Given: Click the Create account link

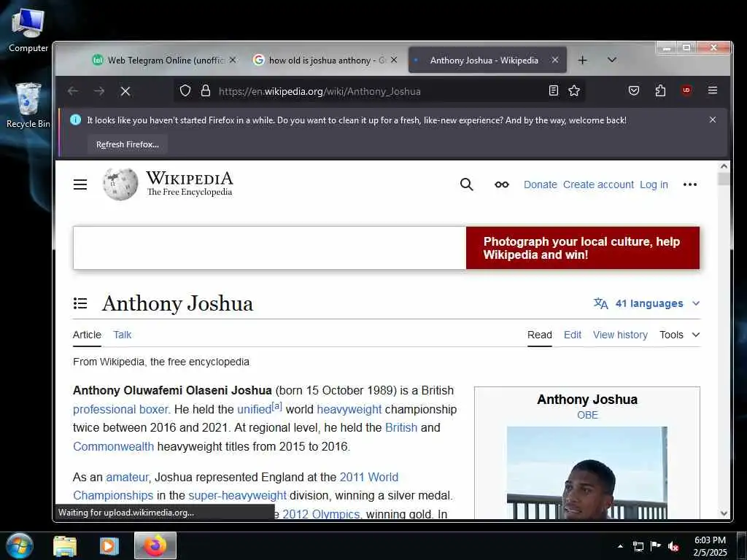Looking at the screenshot, I should pos(598,184).
